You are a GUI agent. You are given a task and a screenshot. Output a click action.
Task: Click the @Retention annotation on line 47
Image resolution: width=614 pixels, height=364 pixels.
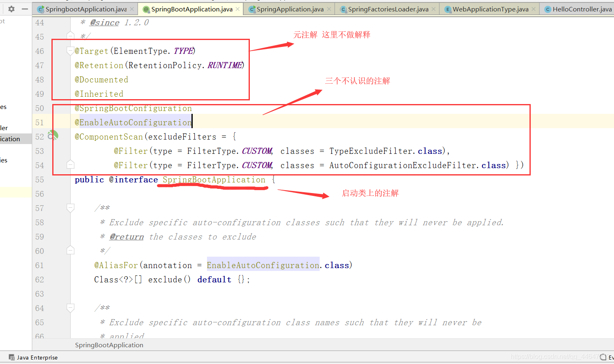(x=99, y=65)
